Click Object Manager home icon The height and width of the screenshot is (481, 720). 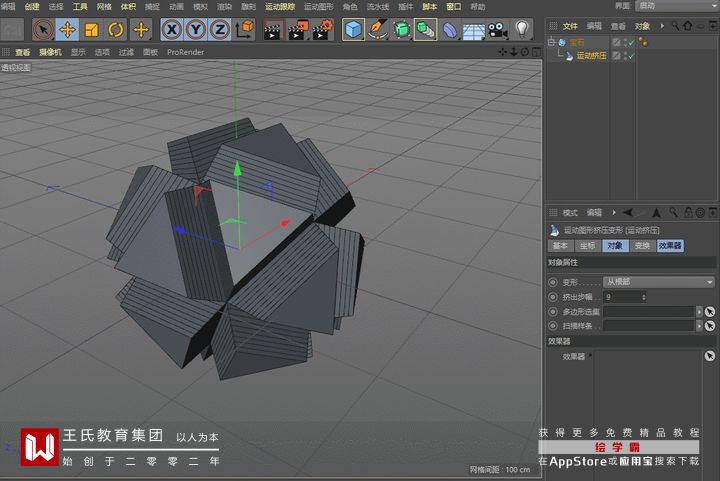pyautogui.click(x=688, y=26)
